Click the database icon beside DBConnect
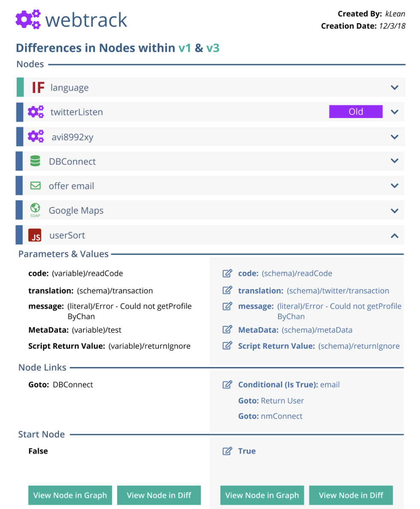420x509 pixels. coord(35,161)
